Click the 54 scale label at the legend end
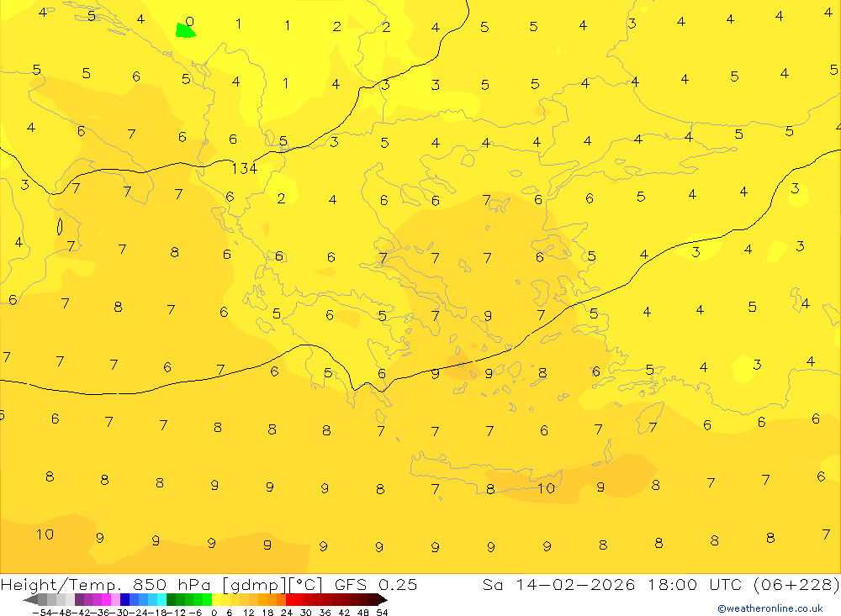The width and height of the screenshot is (841, 616). (x=382, y=613)
